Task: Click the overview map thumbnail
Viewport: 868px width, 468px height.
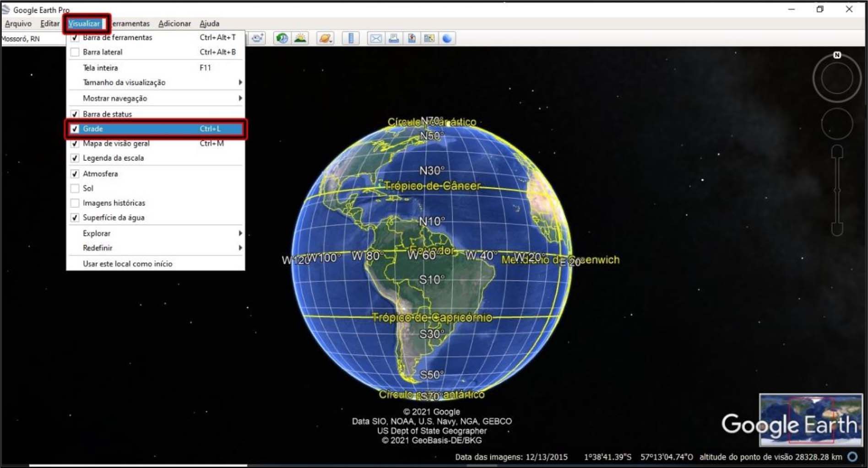Action: (x=811, y=420)
